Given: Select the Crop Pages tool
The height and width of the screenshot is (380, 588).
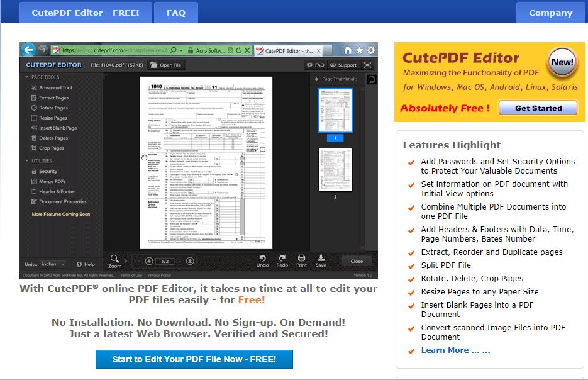Looking at the screenshot, I should pyautogui.click(x=49, y=148).
